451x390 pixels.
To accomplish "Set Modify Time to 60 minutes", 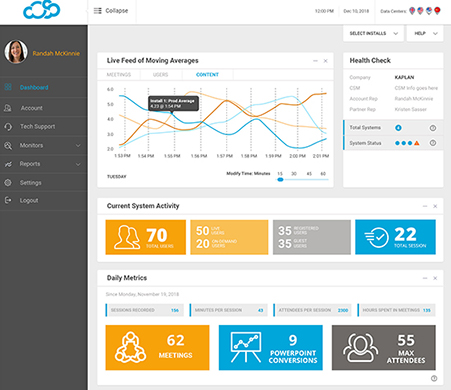I will tap(323, 174).
